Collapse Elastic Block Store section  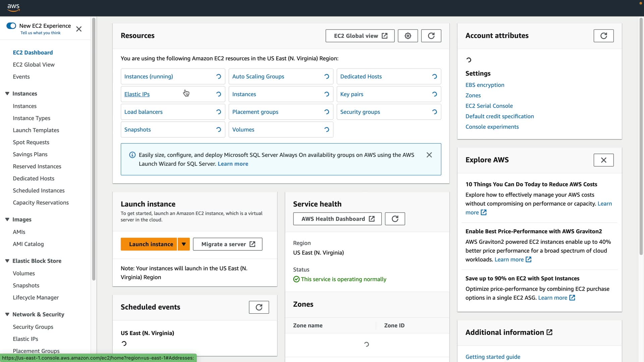click(7, 261)
